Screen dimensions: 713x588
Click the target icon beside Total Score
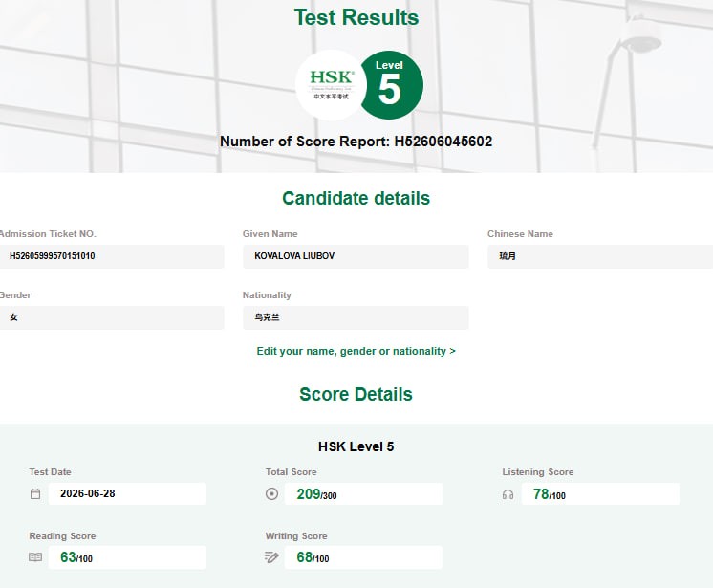(x=272, y=494)
